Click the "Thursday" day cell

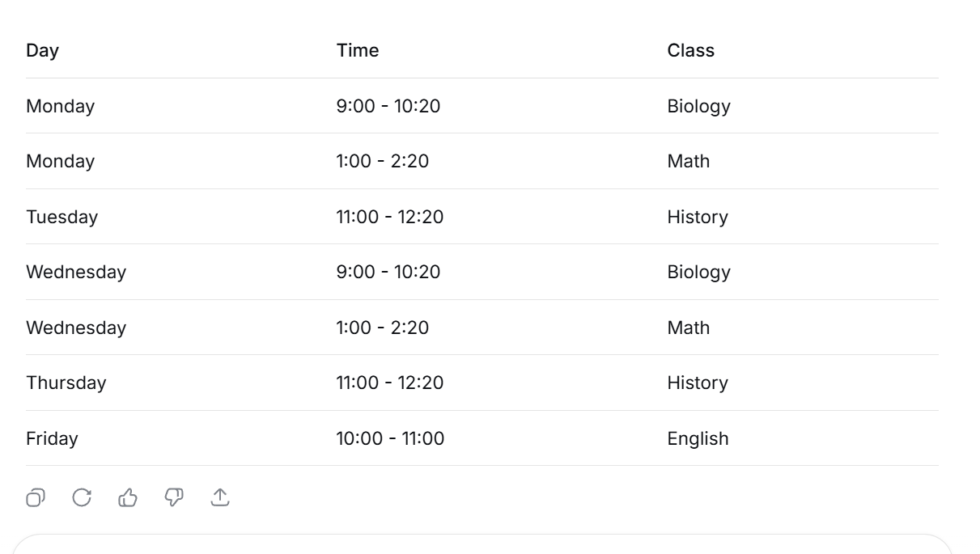tap(66, 383)
